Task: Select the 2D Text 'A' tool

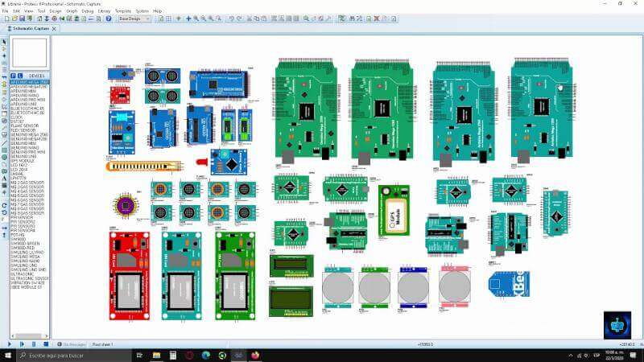Action: coord(4,178)
